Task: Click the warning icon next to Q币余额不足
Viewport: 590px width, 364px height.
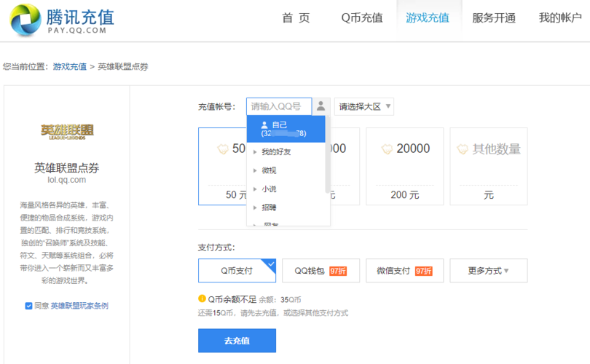Action: 202,298
